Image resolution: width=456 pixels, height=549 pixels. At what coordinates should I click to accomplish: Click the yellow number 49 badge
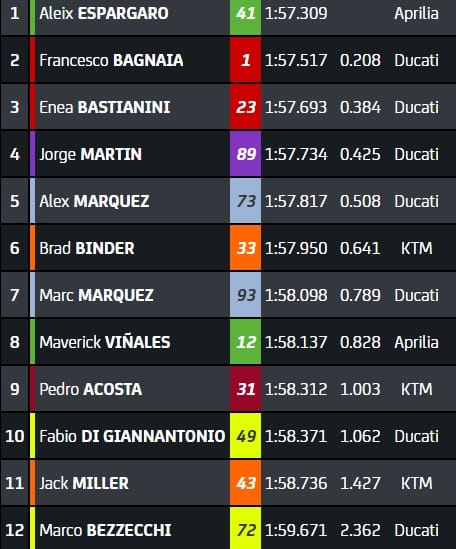(245, 436)
